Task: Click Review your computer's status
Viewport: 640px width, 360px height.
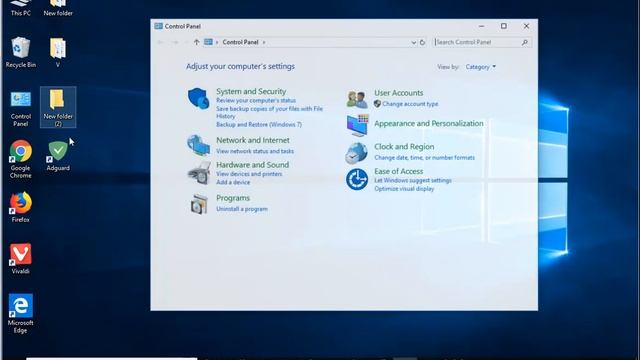Action: [x=256, y=100]
